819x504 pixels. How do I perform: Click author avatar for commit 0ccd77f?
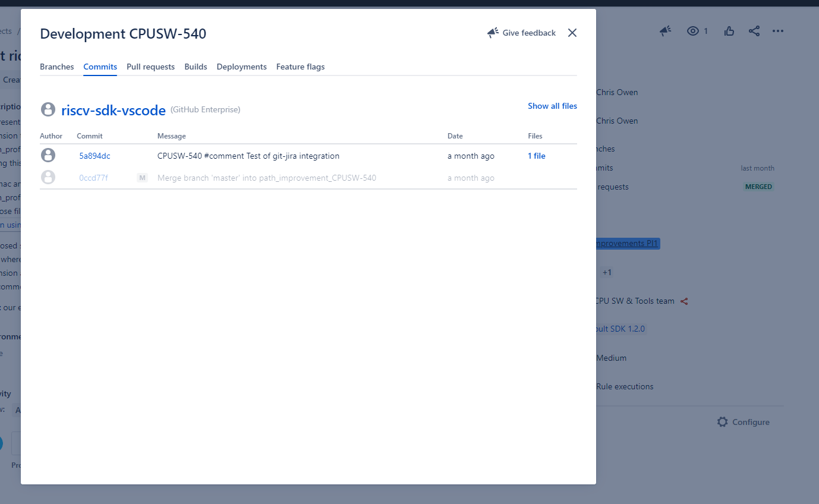tap(48, 177)
